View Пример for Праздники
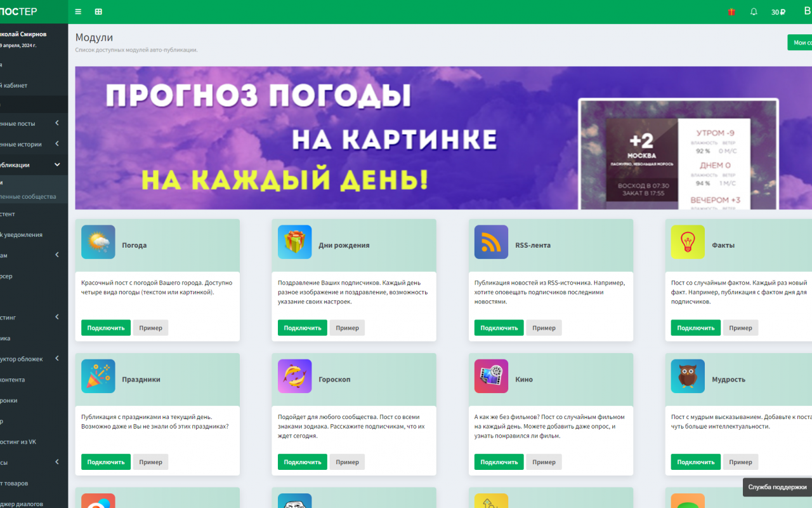Image resolution: width=812 pixels, height=508 pixels. click(151, 462)
